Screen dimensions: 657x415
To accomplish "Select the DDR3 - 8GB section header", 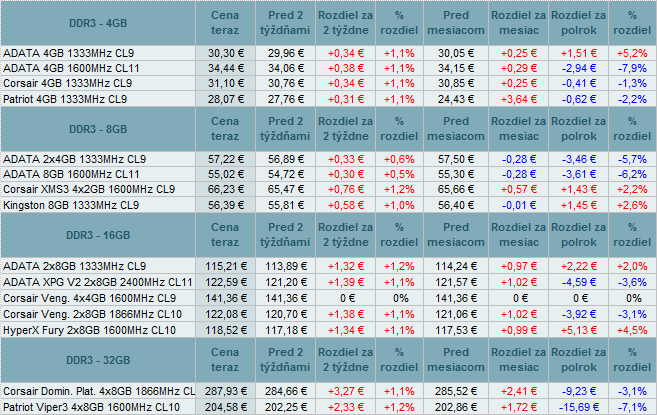I will 98,129.
